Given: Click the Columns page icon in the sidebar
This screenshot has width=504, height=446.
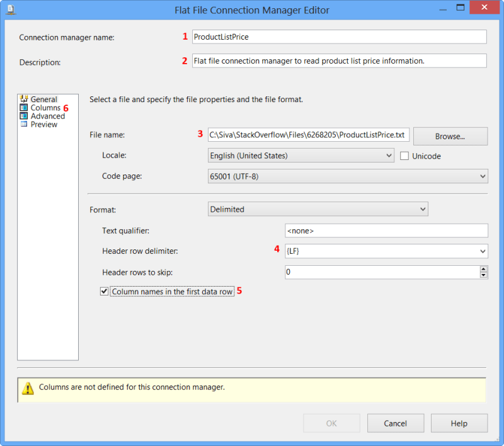Looking at the screenshot, I should point(23,107).
